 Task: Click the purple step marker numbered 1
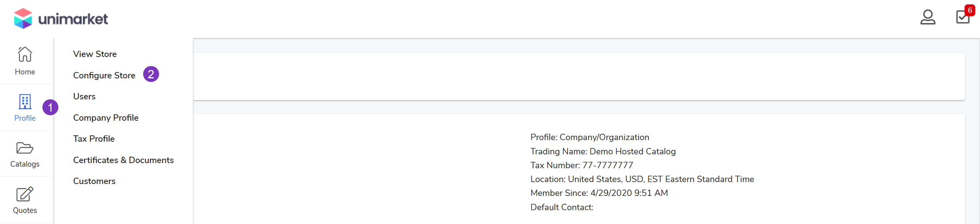pos(50,107)
